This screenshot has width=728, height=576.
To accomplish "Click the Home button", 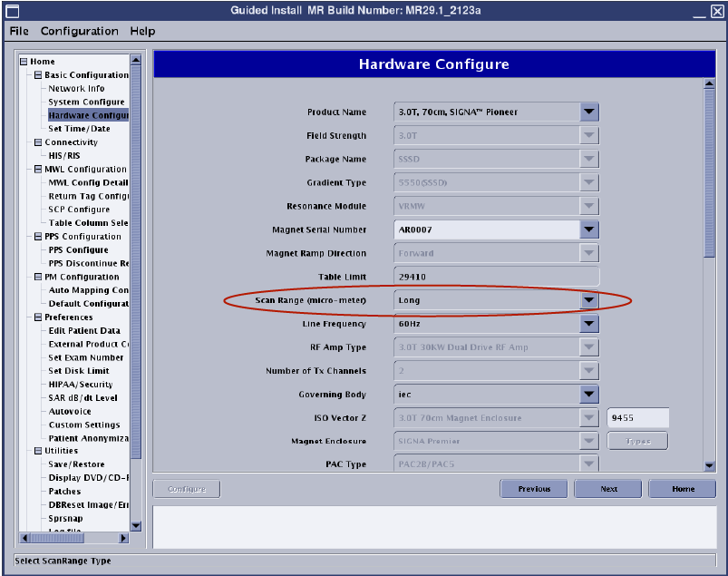I will coord(683,489).
